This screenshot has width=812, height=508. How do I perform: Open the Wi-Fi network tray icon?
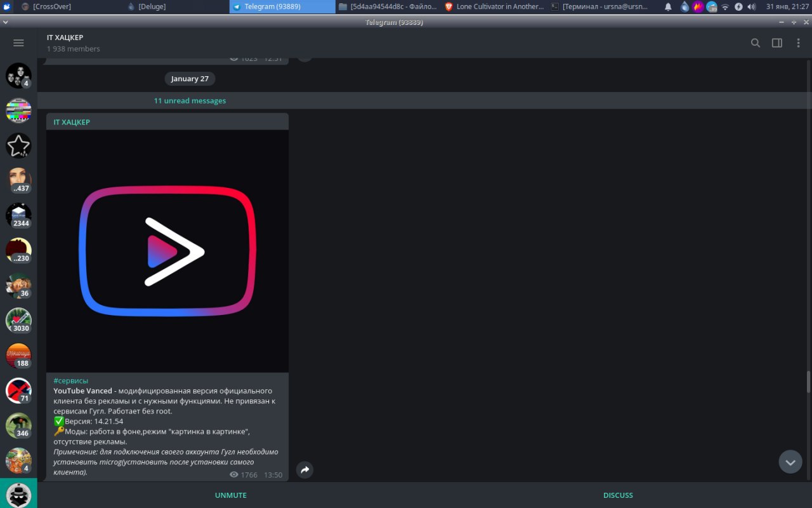click(725, 6)
